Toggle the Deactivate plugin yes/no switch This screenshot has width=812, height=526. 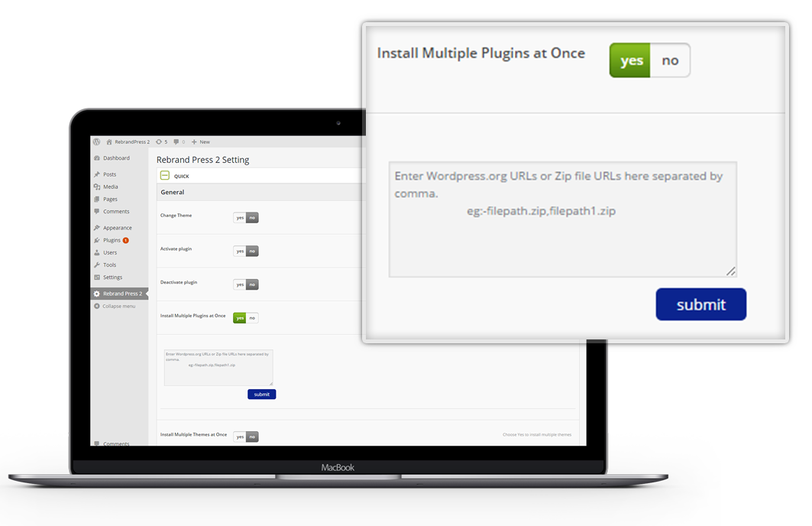point(245,284)
